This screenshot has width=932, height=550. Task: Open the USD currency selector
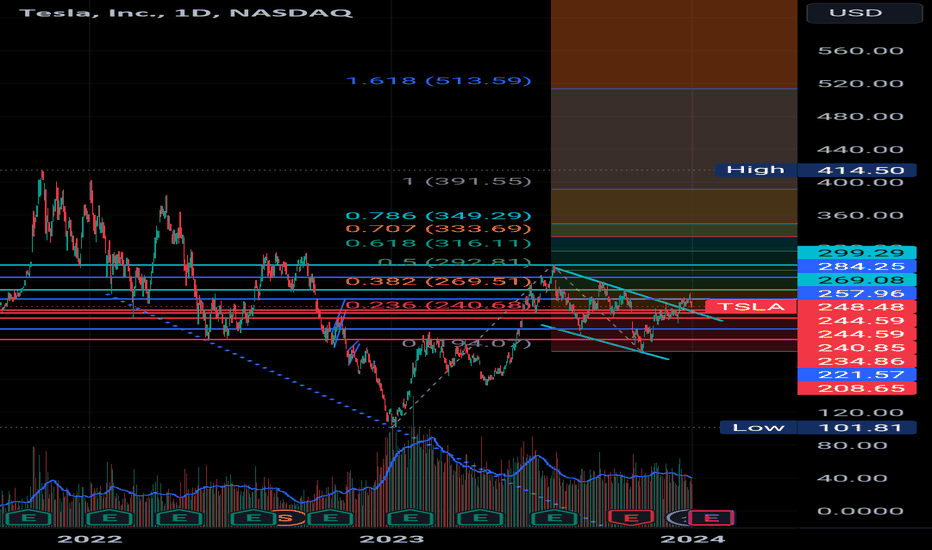(864, 12)
